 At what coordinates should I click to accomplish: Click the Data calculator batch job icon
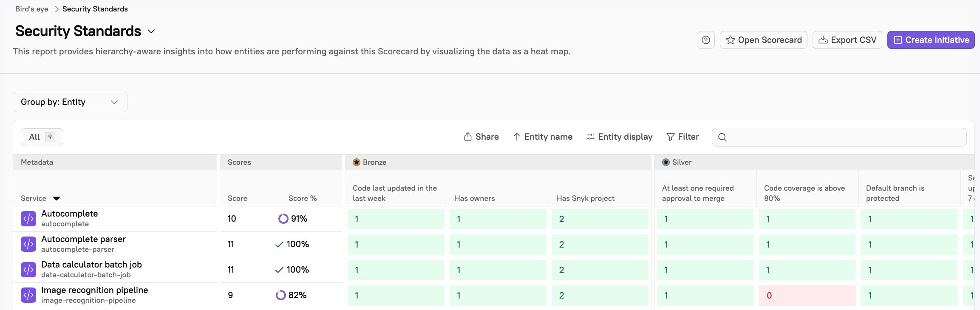[28, 270]
